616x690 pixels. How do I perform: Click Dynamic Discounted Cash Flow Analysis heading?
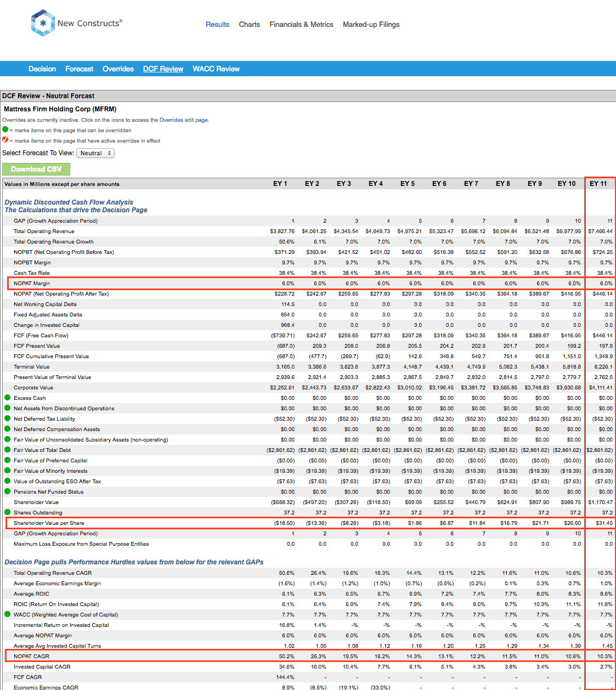pos(69,202)
